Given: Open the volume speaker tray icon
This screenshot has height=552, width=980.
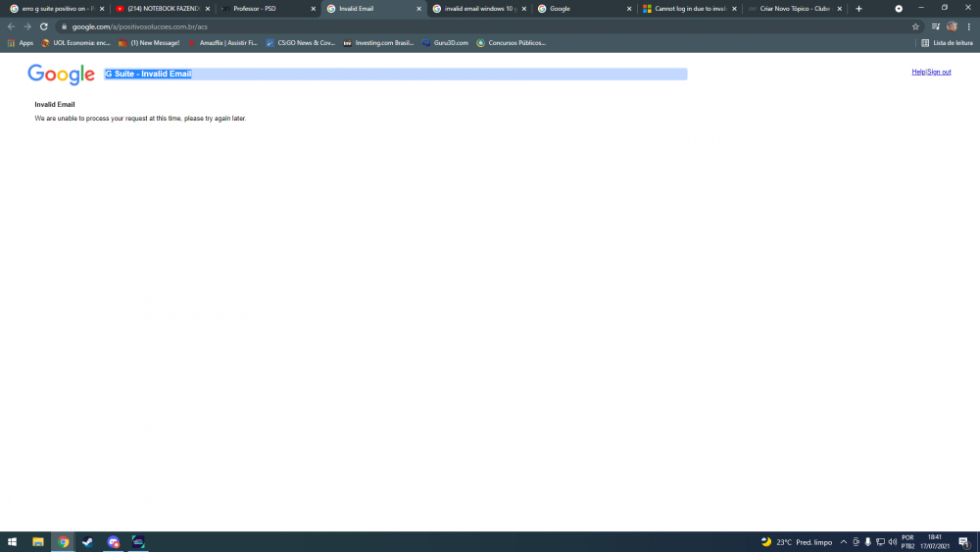Looking at the screenshot, I should [893, 542].
